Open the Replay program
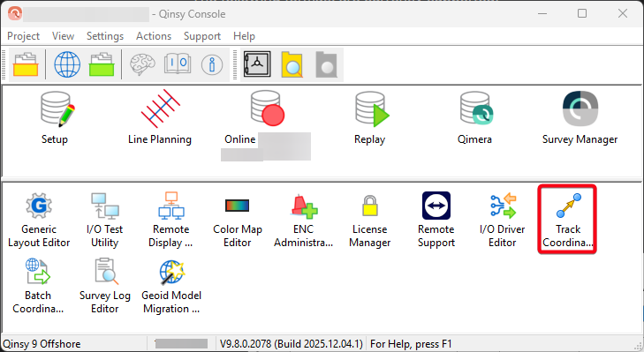The width and height of the screenshot is (644, 352). [x=370, y=117]
